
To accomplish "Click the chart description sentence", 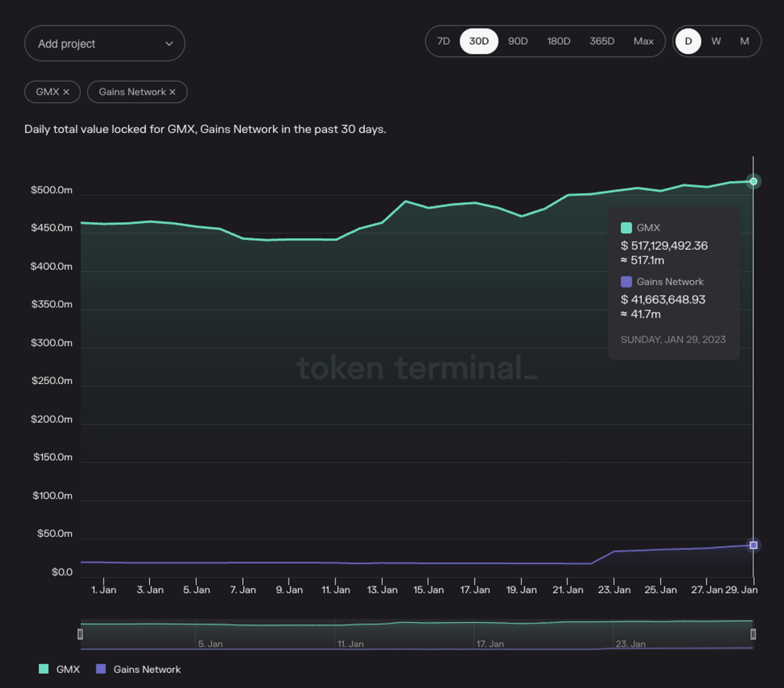I will 205,129.
